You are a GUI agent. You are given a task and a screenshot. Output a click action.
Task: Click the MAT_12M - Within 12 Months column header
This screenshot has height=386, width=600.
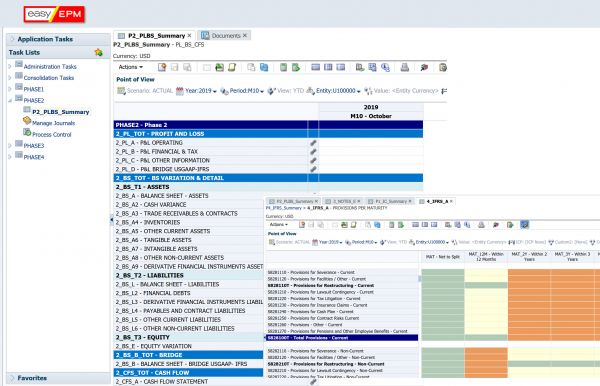(x=486, y=257)
